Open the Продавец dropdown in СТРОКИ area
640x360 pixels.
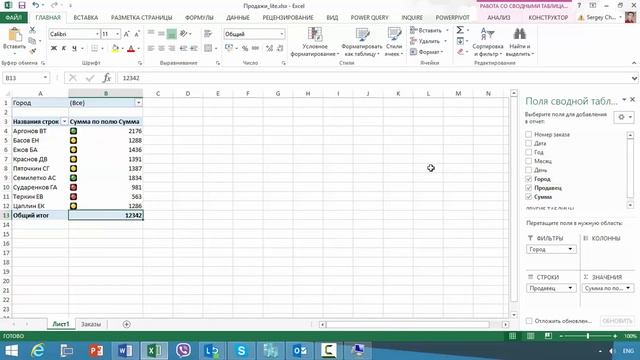point(570,288)
